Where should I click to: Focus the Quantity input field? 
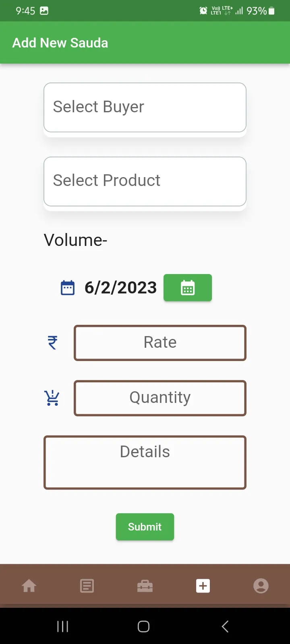[160, 398]
